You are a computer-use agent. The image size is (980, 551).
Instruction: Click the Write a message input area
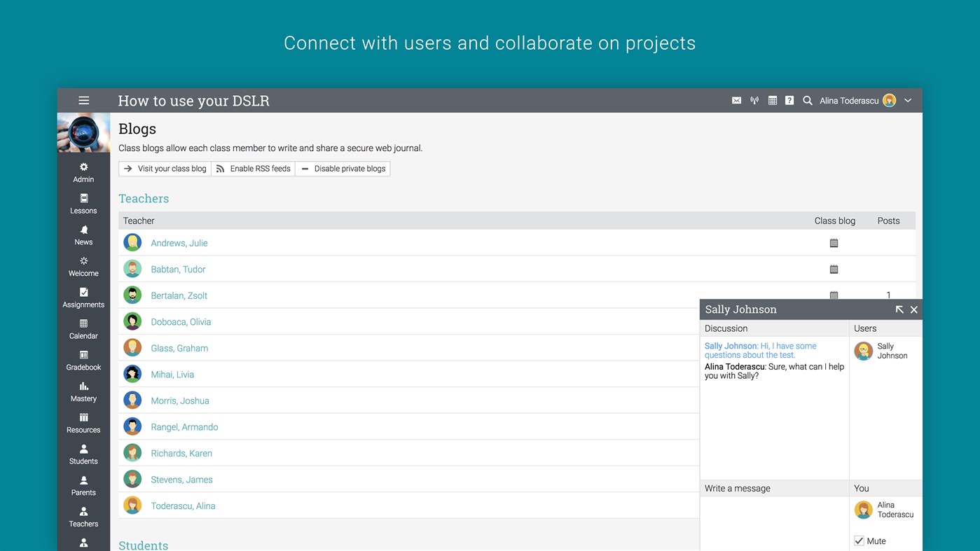pos(774,523)
